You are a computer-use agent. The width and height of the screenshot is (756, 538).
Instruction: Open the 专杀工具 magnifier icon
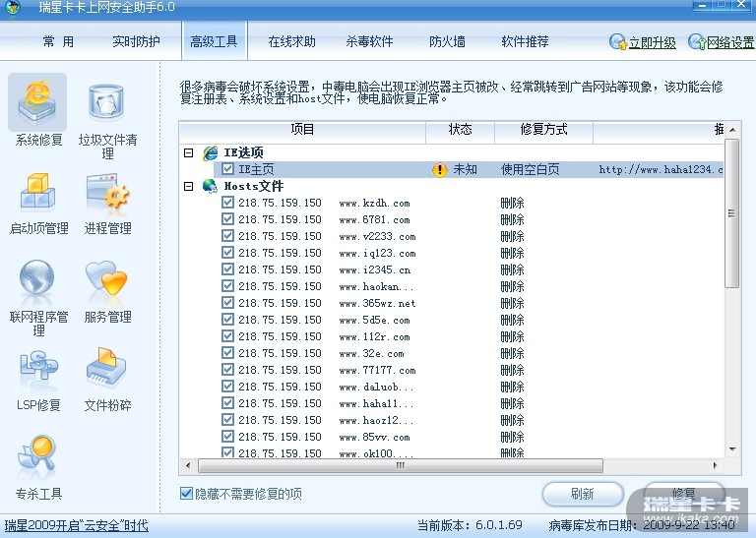click(x=37, y=452)
